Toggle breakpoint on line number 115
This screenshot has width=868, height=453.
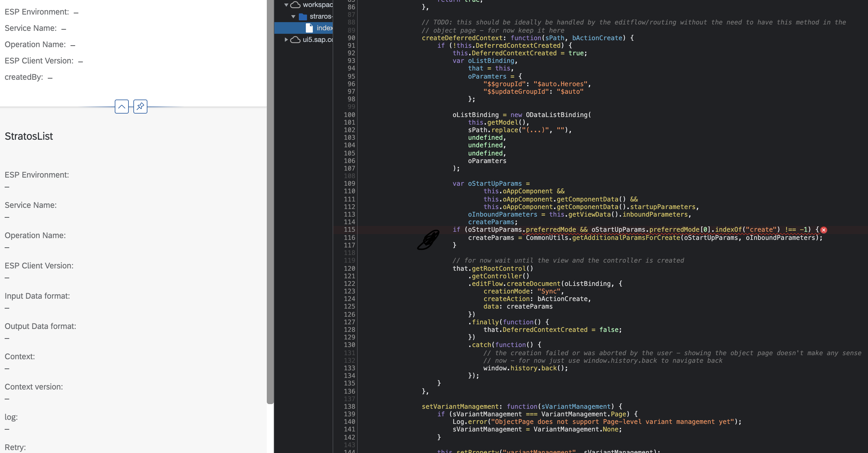349,230
